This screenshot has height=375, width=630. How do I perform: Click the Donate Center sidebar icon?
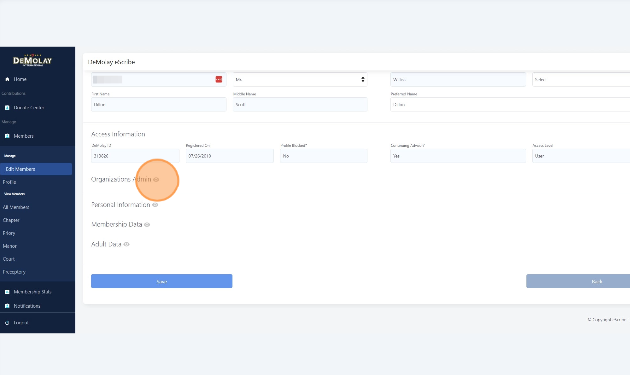click(x=7, y=108)
